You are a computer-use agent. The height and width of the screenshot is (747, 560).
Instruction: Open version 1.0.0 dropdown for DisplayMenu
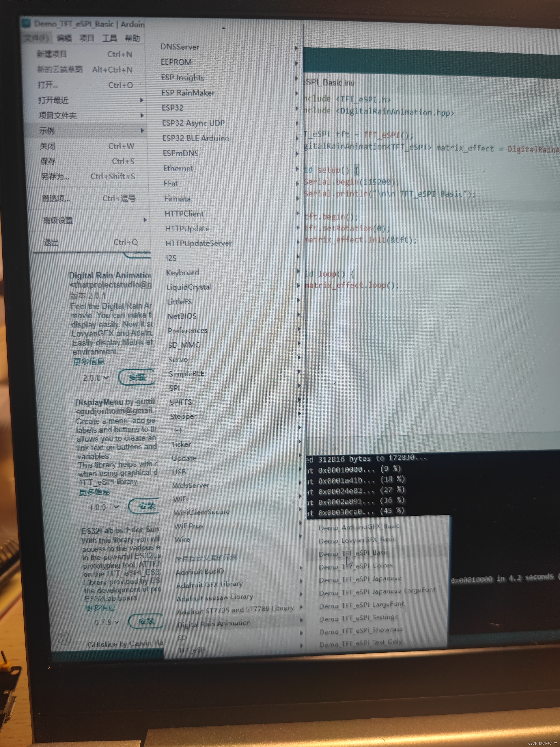point(103,507)
